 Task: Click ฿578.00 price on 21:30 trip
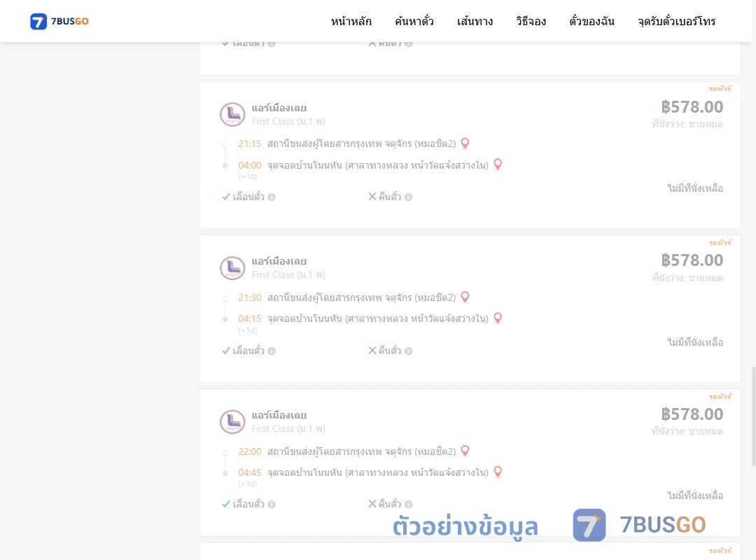point(692,260)
